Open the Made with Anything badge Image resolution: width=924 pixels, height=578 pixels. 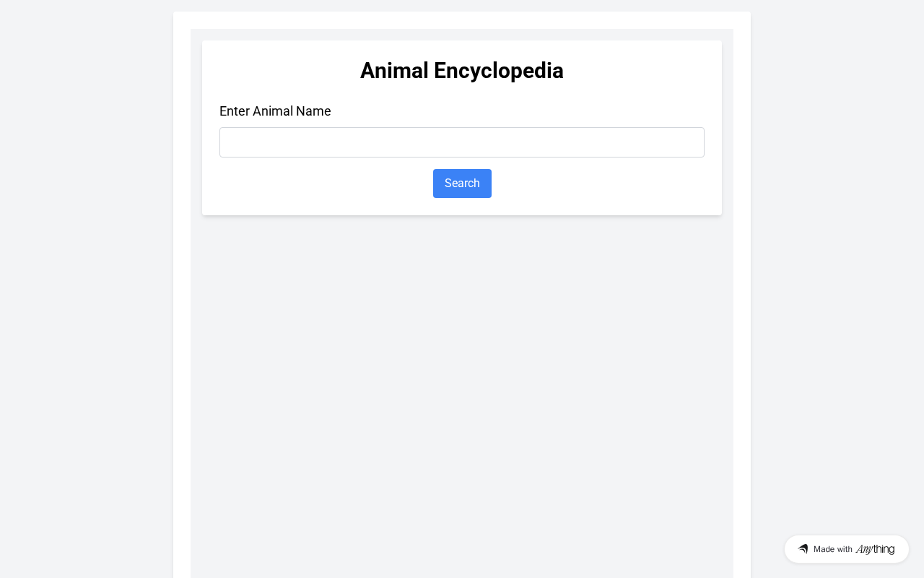click(846, 549)
